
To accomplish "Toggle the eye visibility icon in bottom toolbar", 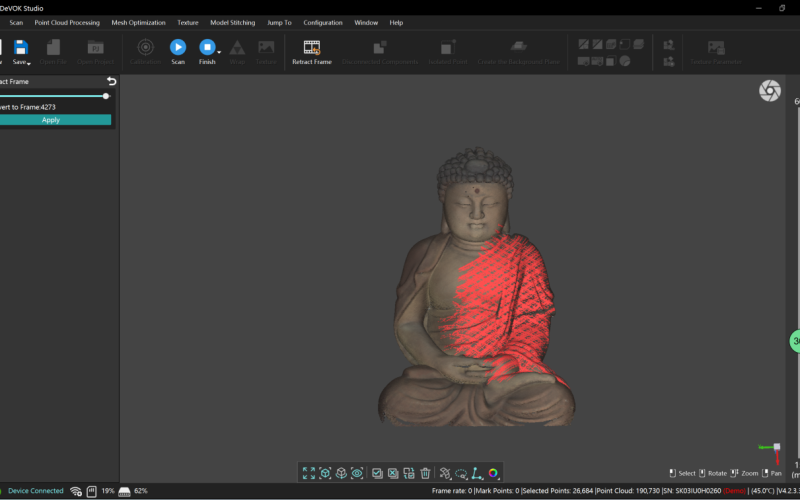I will [357, 473].
